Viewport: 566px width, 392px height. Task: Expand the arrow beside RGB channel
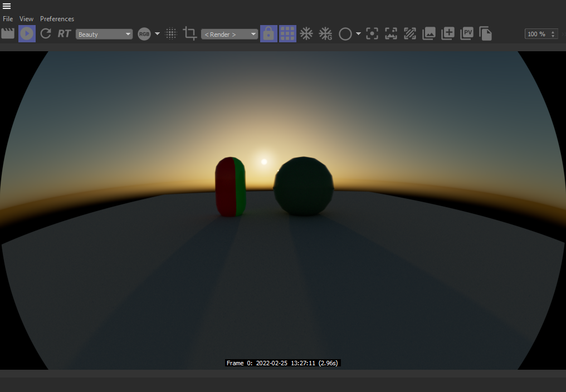[157, 34]
